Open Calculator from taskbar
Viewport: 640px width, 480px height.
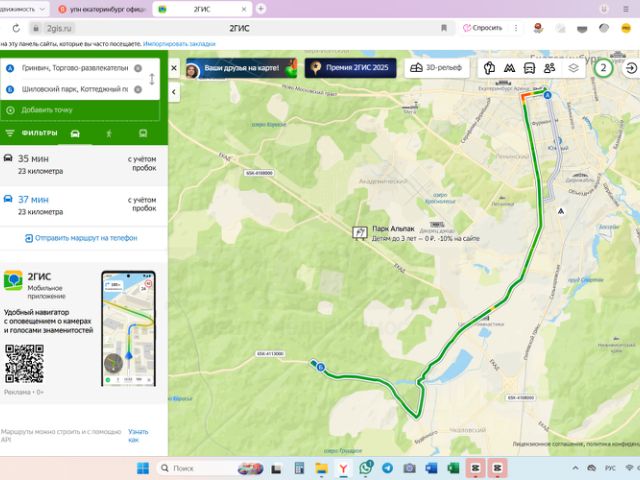click(299, 468)
